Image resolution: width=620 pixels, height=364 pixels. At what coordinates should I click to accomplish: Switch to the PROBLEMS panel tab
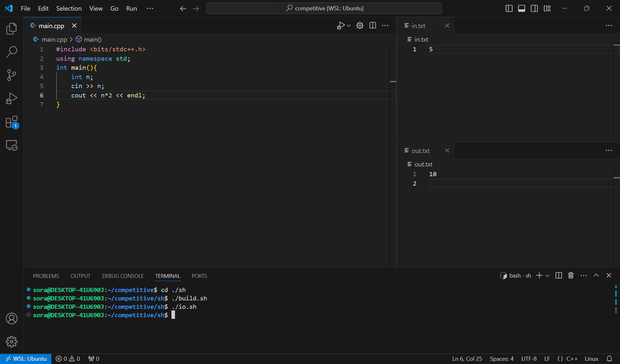point(46,276)
